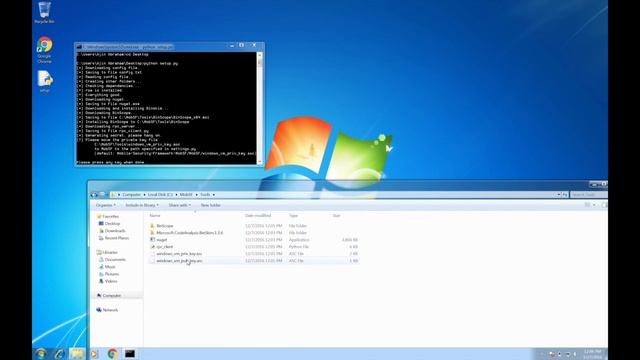Expand the breadcrumb arrow after MobSF
Image resolution: width=640 pixels, height=360 pixels.
[196, 195]
